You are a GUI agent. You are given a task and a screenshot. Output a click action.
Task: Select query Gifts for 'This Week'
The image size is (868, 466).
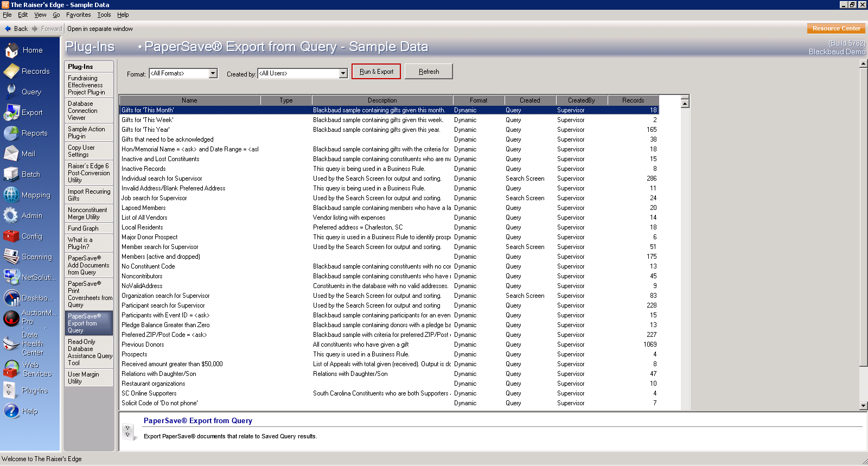click(x=389, y=120)
